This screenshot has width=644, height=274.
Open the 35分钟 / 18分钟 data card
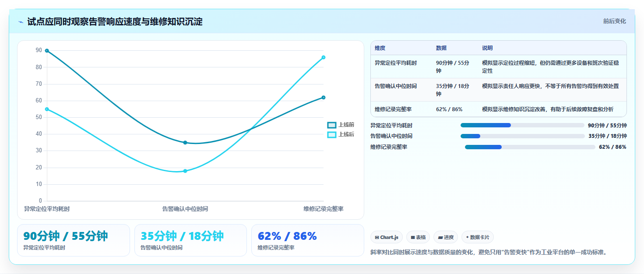(x=191, y=240)
